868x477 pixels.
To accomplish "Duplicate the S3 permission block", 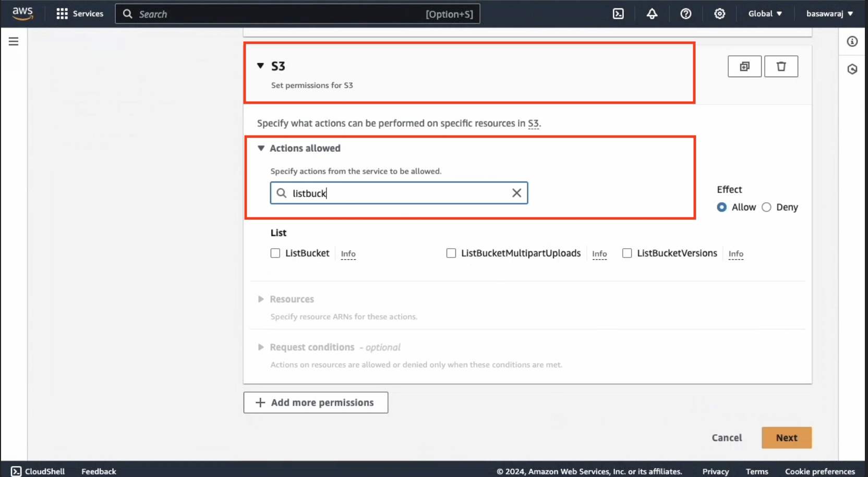I will click(744, 66).
